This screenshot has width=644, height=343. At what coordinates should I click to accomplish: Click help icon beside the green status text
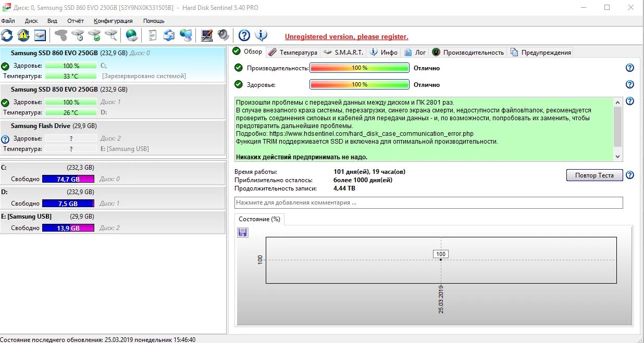point(629,101)
